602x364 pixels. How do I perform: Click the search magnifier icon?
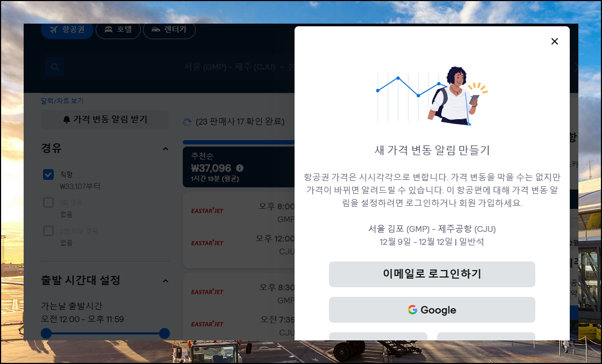(x=54, y=67)
